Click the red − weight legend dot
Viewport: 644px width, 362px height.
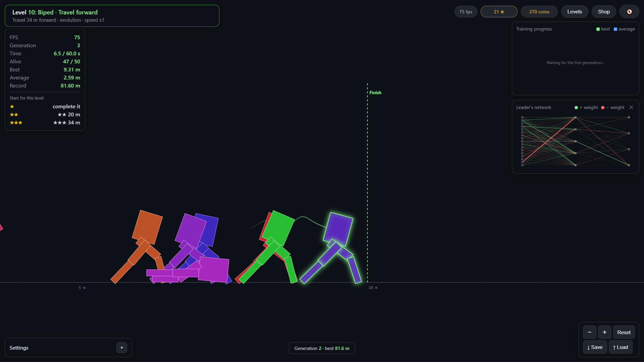click(602, 108)
